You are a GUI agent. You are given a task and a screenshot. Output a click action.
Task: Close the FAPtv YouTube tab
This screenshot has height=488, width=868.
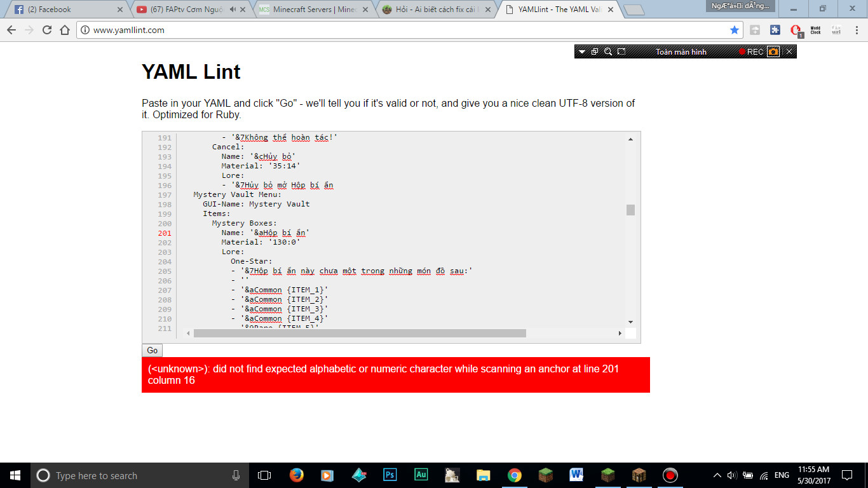click(243, 10)
